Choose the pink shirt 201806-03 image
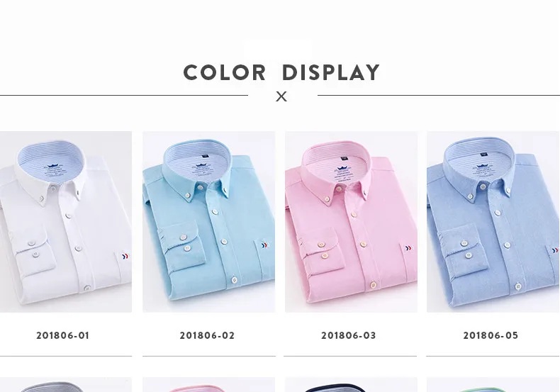The height and width of the screenshot is (392, 560). (x=351, y=222)
